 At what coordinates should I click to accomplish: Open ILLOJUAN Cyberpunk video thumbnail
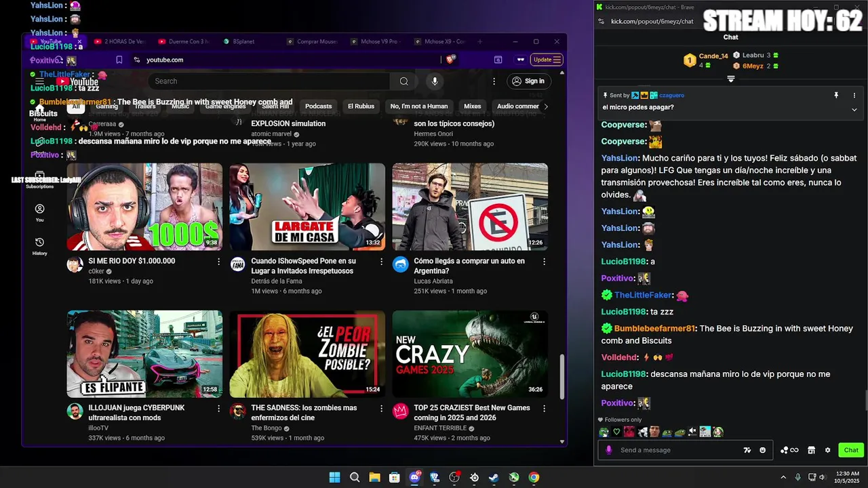pyautogui.click(x=144, y=354)
